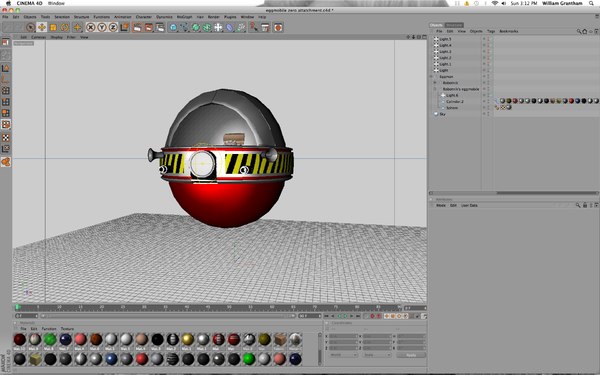Screen dimensions: 600x375
Task: Click the green timeline playhead marker
Action: pyautogui.click(x=18, y=307)
